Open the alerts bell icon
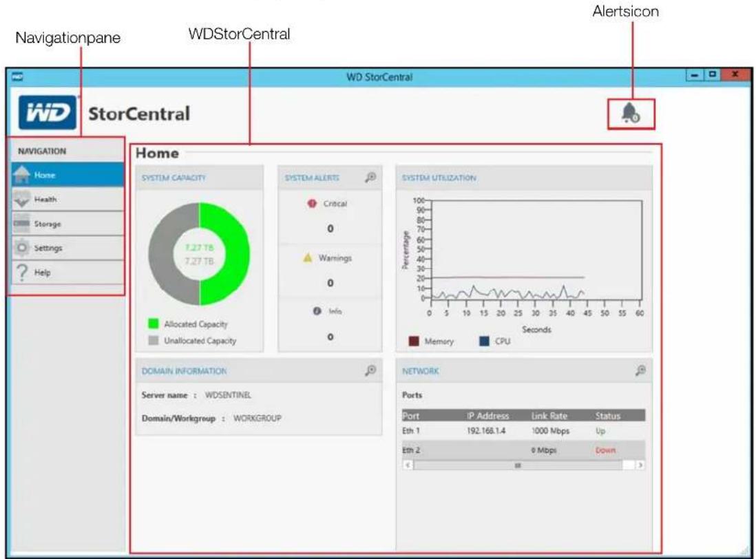 631,113
